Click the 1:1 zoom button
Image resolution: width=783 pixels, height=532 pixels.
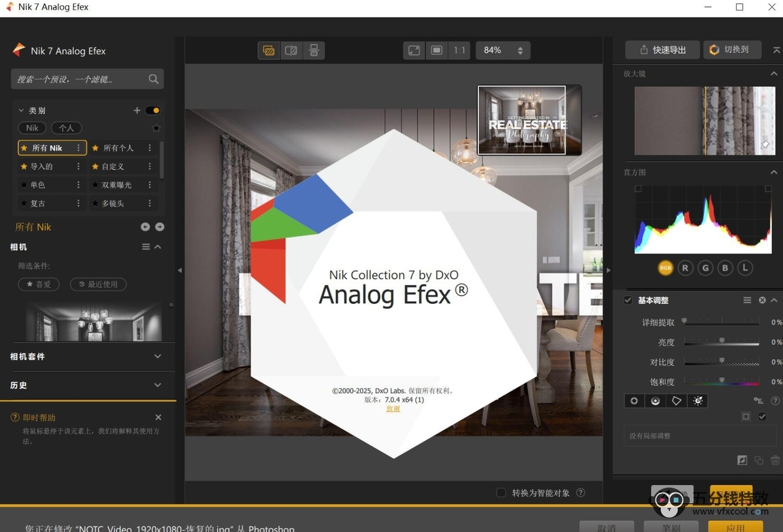459,50
